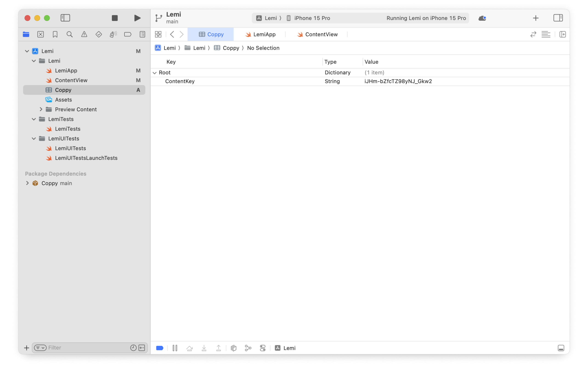Open the Debug View Hierarchy tool
588x373 pixels.
(x=233, y=348)
